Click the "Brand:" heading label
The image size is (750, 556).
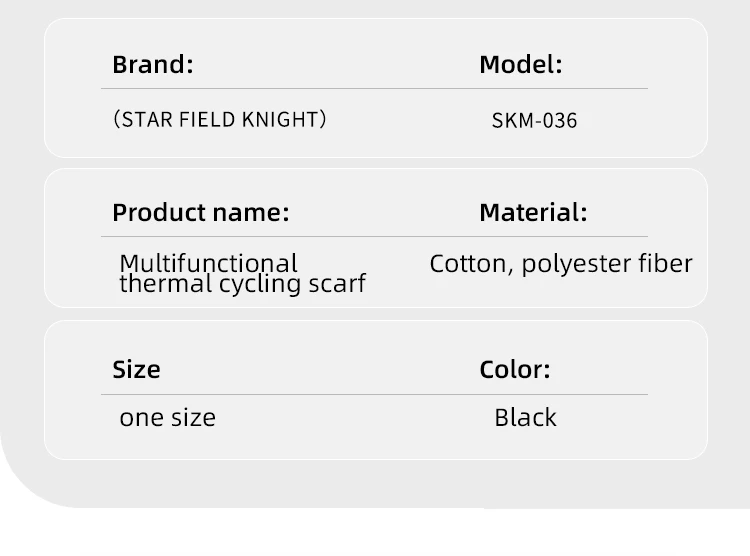152,65
